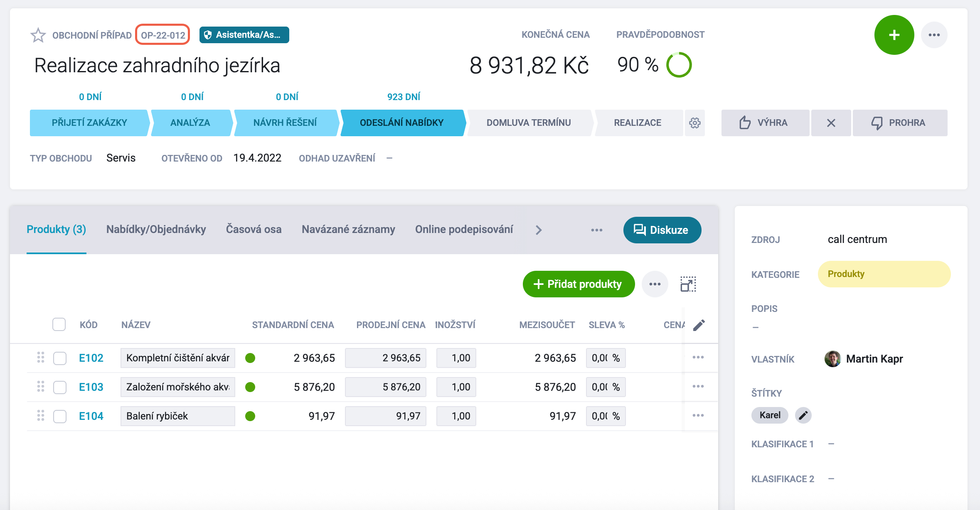Image resolution: width=980 pixels, height=510 pixels.
Task: Click the green plus add button
Action: (x=894, y=35)
